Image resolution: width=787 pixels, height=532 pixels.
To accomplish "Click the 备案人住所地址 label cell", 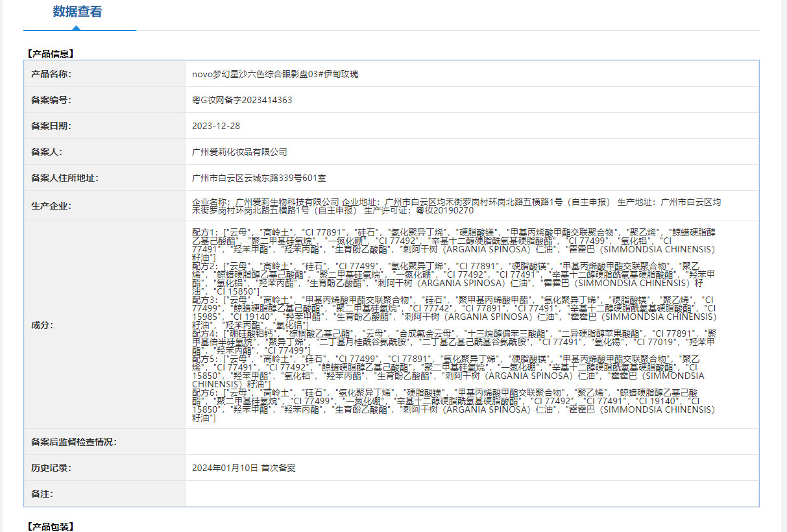I will 104,178.
